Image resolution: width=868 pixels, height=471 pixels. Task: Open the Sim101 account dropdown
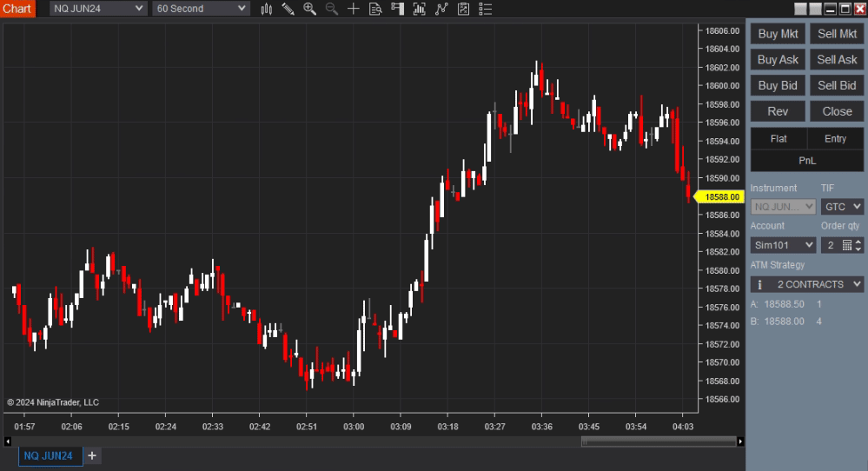(x=783, y=245)
